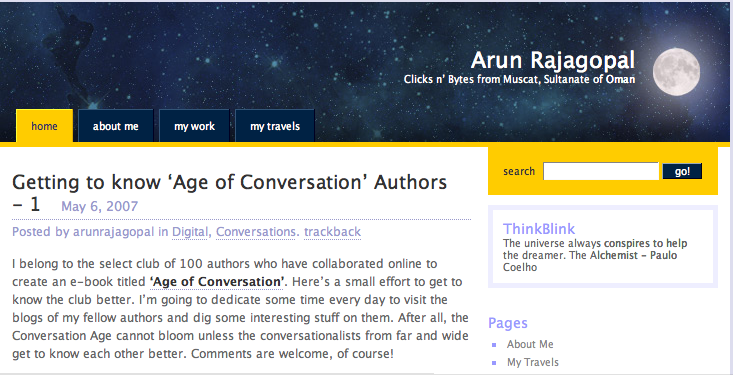The width and height of the screenshot is (733, 375).
Task: Open My Travels in Pages list
Action: pos(533,362)
